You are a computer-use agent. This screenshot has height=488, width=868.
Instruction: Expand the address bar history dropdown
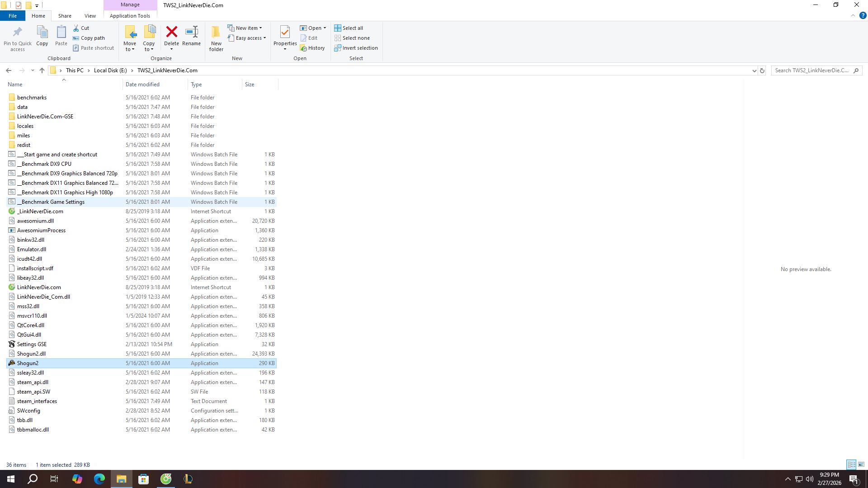754,70
